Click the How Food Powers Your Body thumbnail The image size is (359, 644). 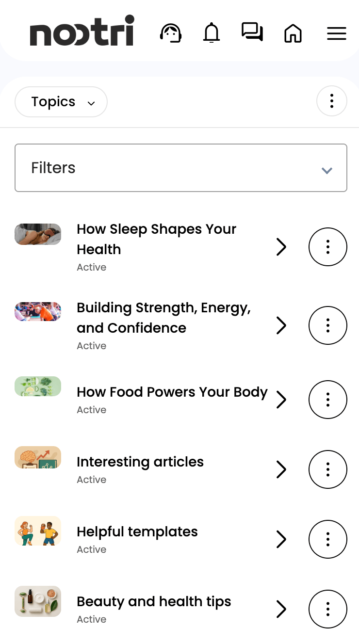(38, 386)
